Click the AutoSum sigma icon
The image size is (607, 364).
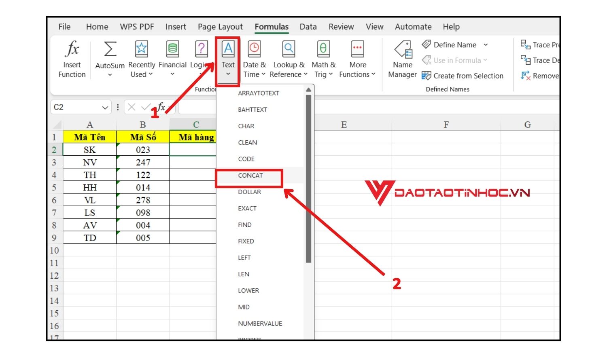pos(110,49)
